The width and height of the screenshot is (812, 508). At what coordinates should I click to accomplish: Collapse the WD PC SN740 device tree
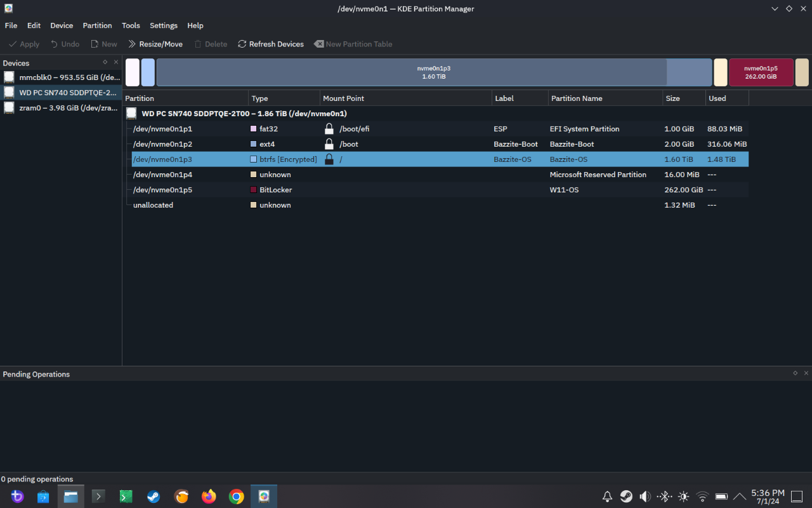pos(131,113)
